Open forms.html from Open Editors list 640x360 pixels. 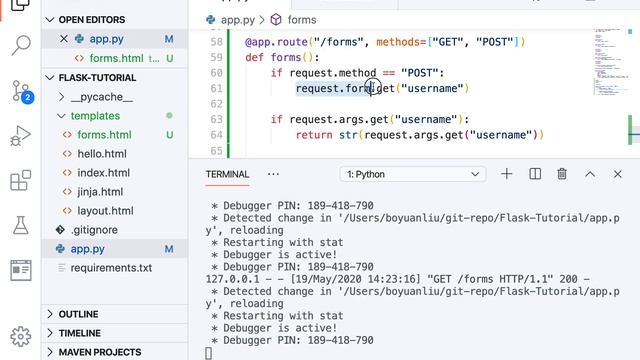click(116, 58)
